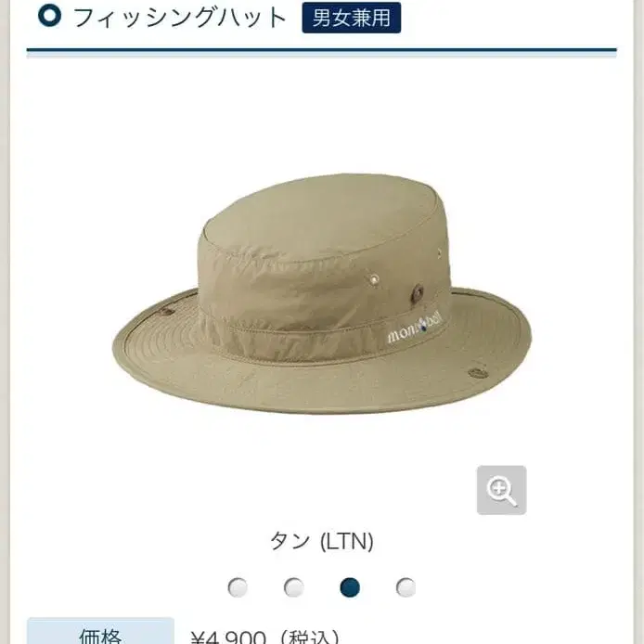Click the brown snap button on hat crown
This screenshot has height=644, width=644.
click(418, 292)
